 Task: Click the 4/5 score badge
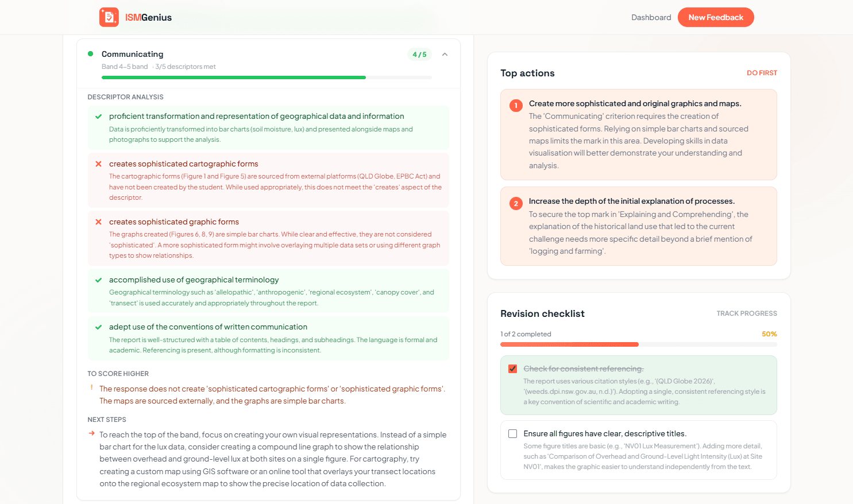coord(420,54)
